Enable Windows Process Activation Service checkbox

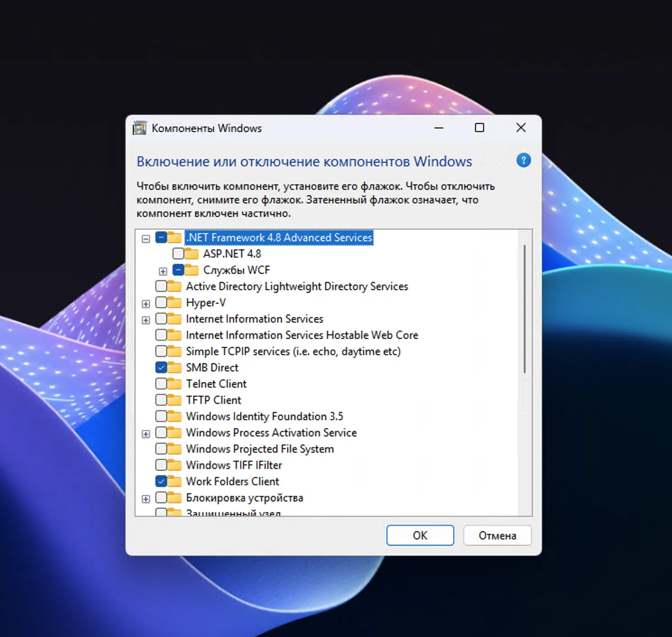point(161,432)
